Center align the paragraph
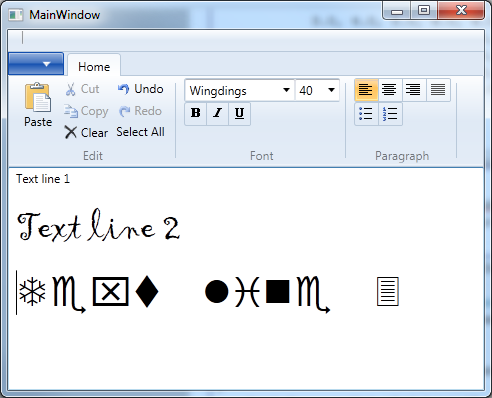The height and width of the screenshot is (398, 492). pos(390,90)
